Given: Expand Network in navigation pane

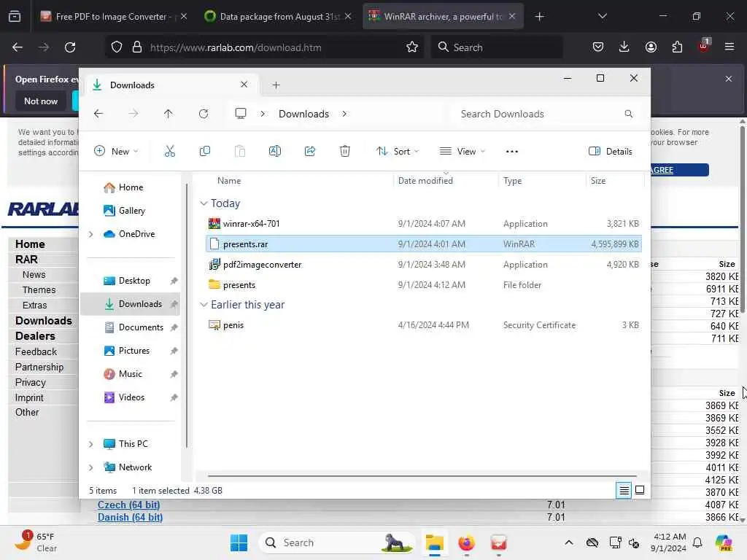Looking at the screenshot, I should [x=91, y=467].
